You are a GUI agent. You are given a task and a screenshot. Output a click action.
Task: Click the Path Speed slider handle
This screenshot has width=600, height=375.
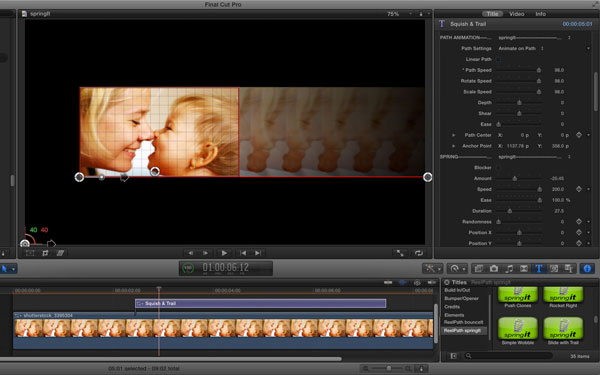pyautogui.click(x=539, y=70)
